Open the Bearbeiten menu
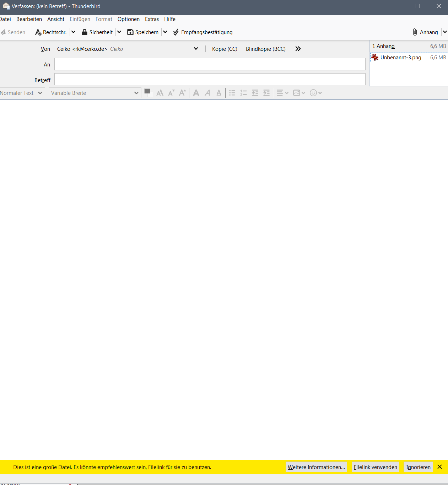 pos(29,19)
